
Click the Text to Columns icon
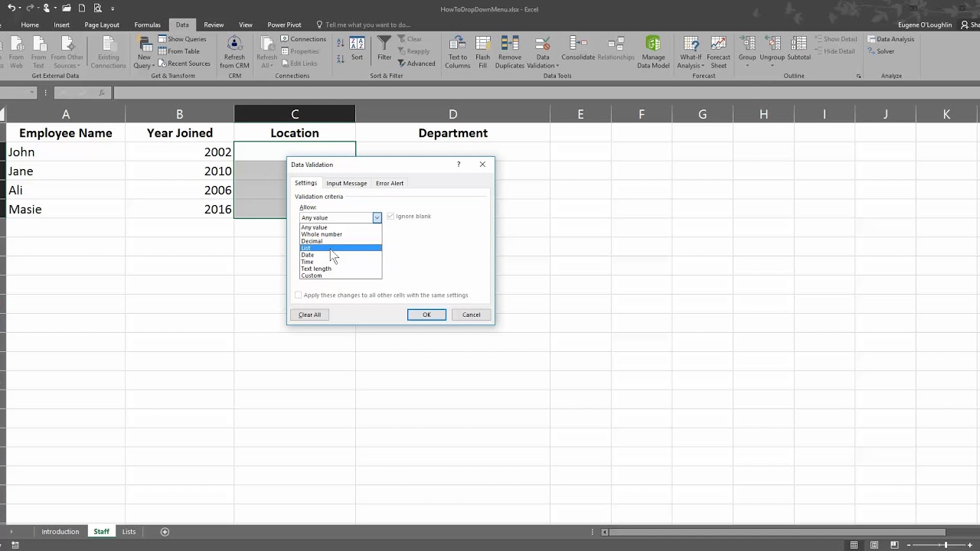pyautogui.click(x=458, y=52)
